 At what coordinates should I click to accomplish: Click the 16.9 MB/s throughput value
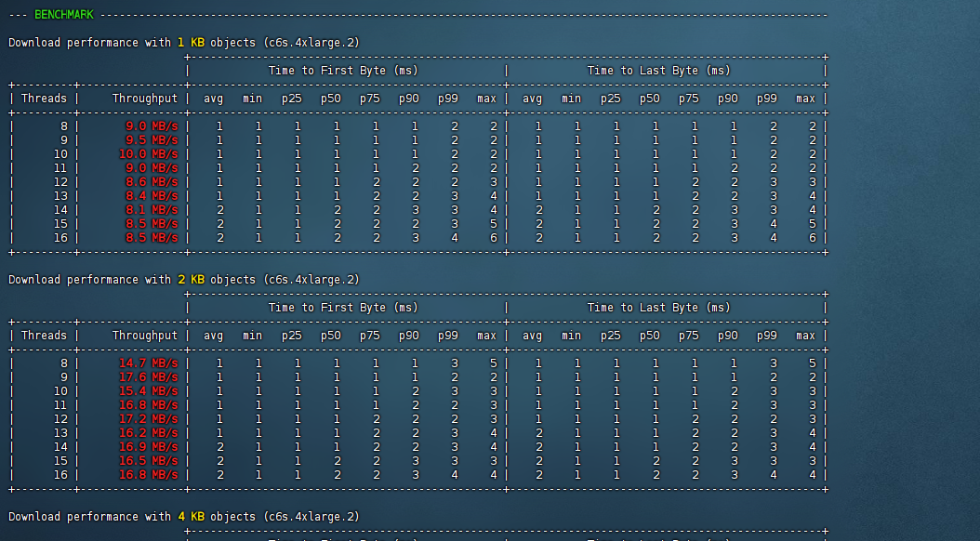(149, 447)
